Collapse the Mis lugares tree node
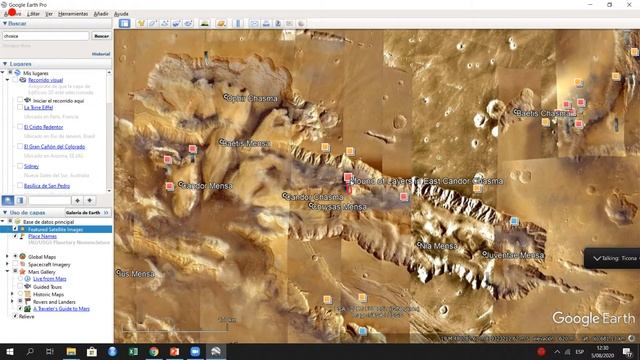640x360 pixels. pos(3,73)
